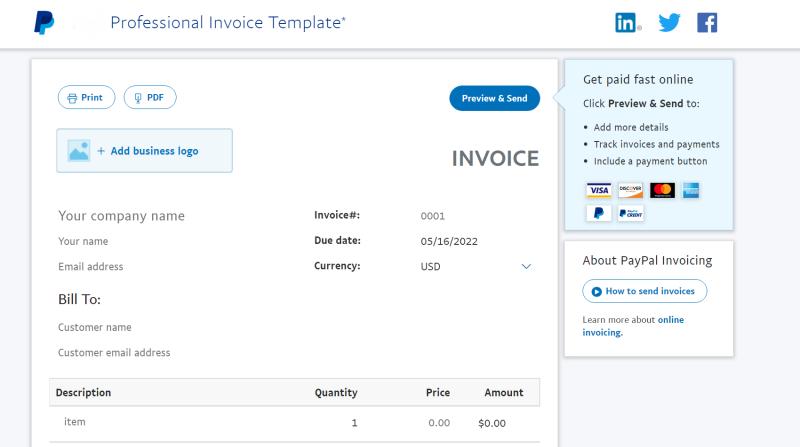
Task: Follow the online invoicing link
Action: point(633,326)
